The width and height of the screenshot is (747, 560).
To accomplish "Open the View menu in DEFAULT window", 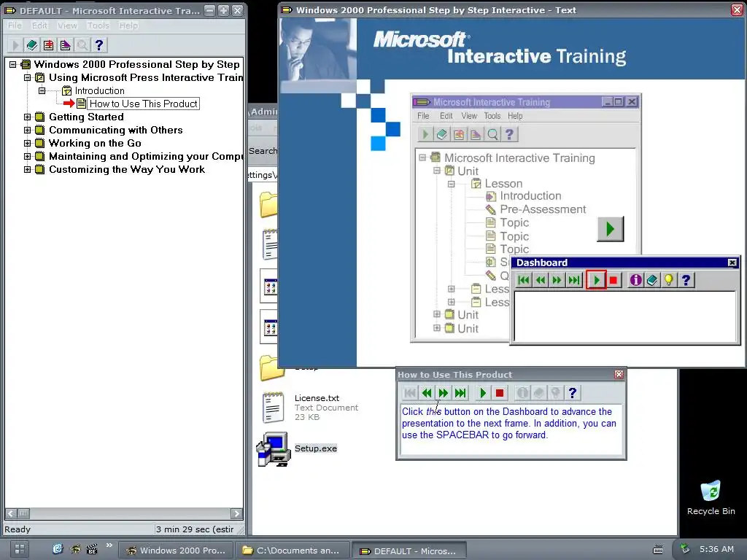I will coord(67,26).
